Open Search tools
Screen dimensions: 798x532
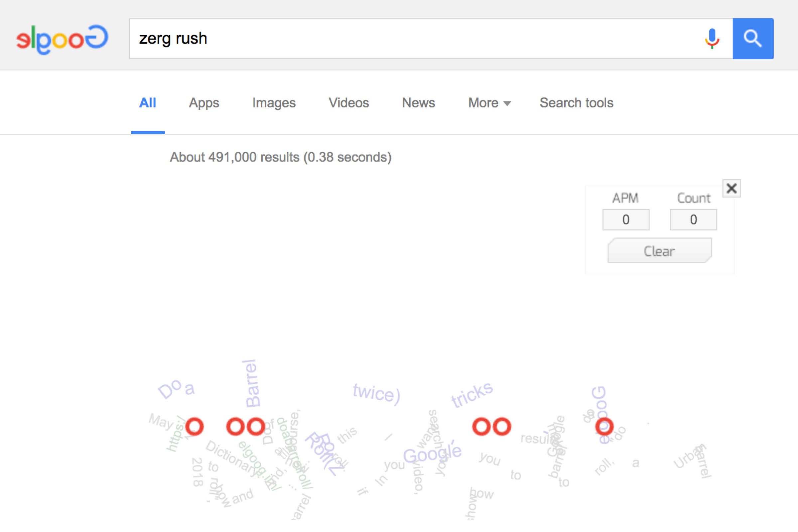pyautogui.click(x=576, y=103)
